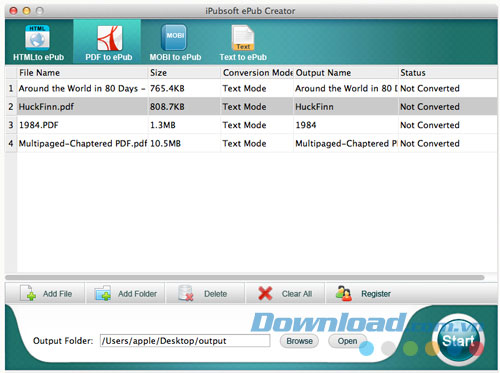Click the Add File button label
This screenshot has height=373, width=500.
click(x=57, y=294)
